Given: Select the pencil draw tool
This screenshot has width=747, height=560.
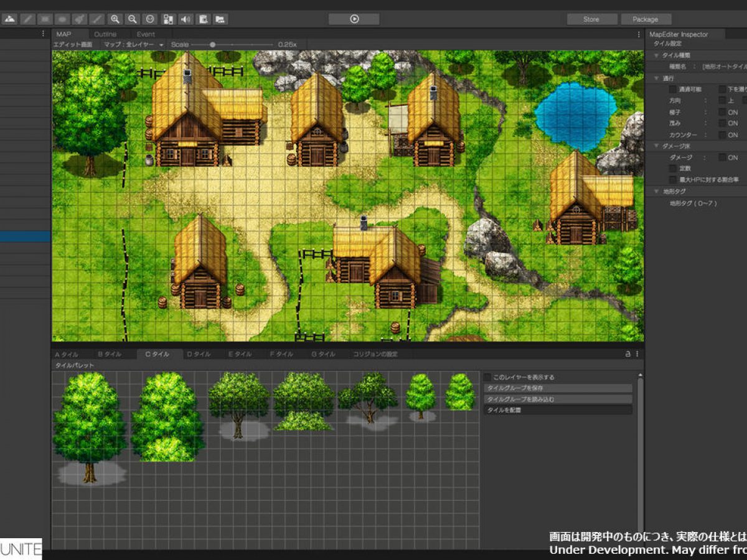Looking at the screenshot, I should [x=27, y=19].
